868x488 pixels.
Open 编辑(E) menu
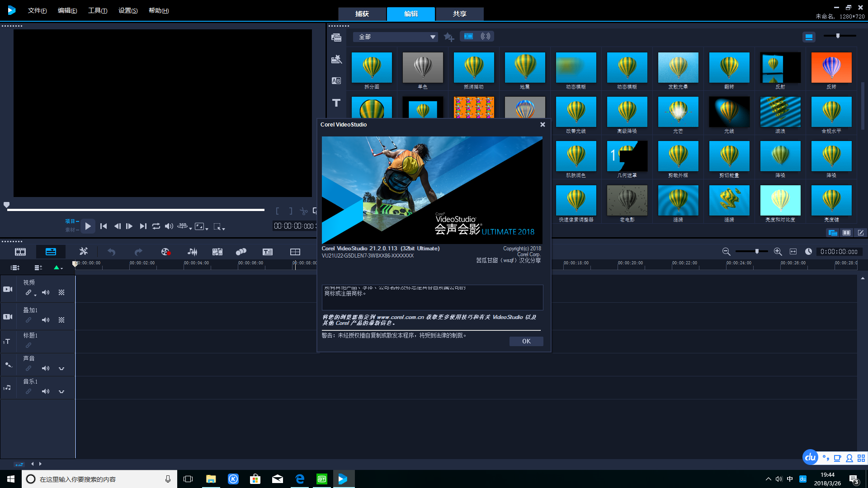(67, 10)
